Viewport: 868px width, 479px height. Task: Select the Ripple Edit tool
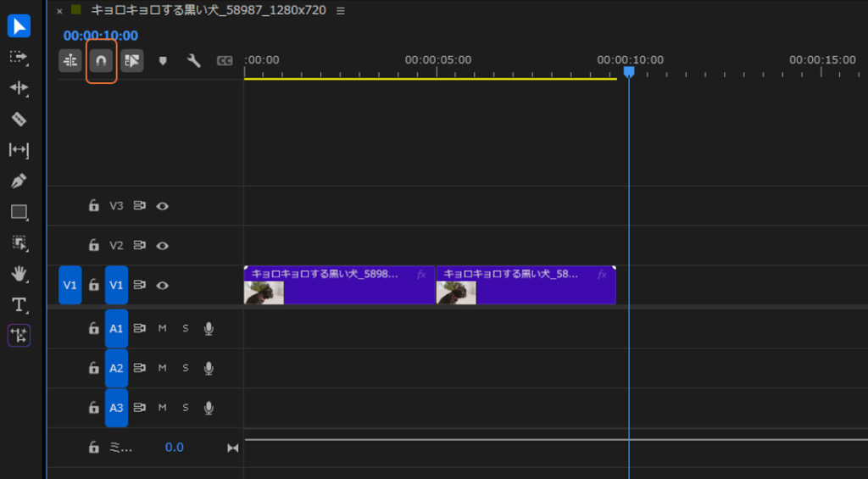pos(19,88)
